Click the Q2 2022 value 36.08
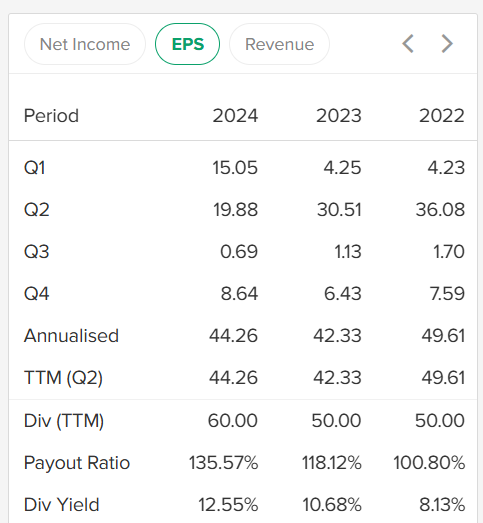This screenshot has width=483, height=523. [440, 209]
